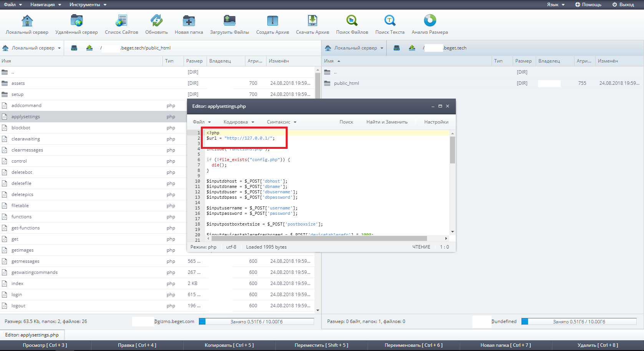
Task: Open the Инструменты menu
Action: coord(88,5)
